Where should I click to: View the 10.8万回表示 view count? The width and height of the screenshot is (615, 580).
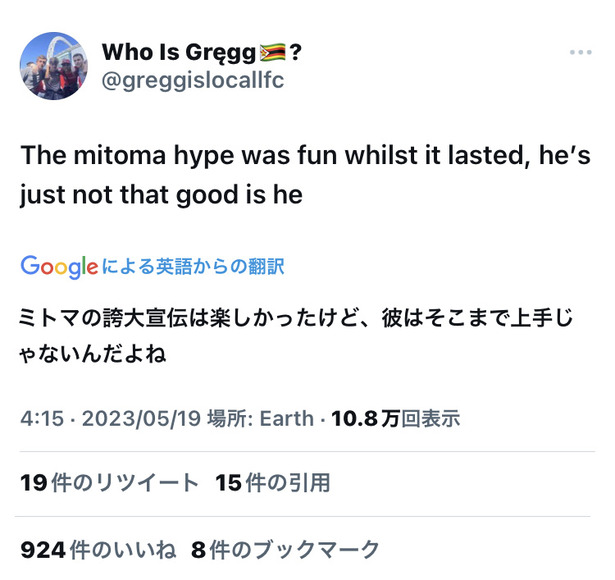coord(395,418)
